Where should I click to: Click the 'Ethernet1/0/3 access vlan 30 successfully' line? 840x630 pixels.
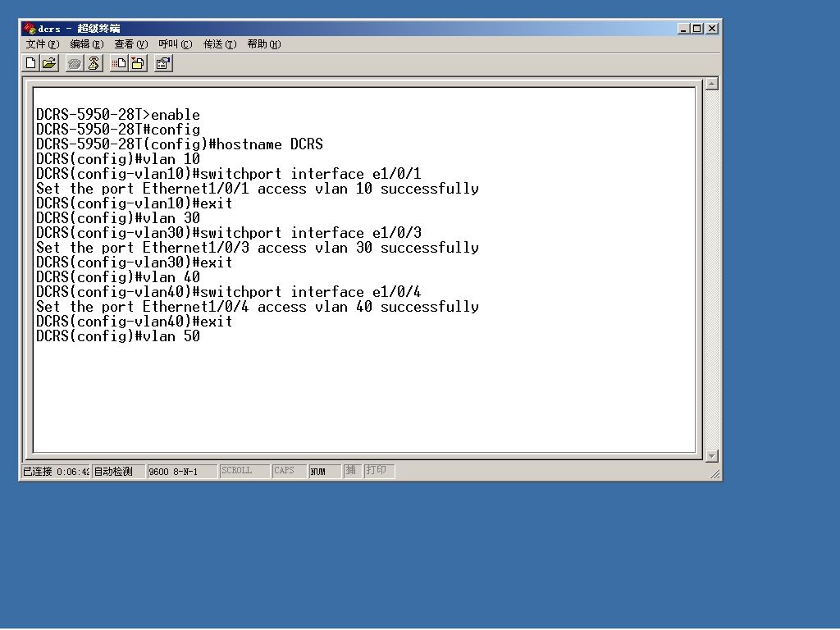tap(258, 248)
